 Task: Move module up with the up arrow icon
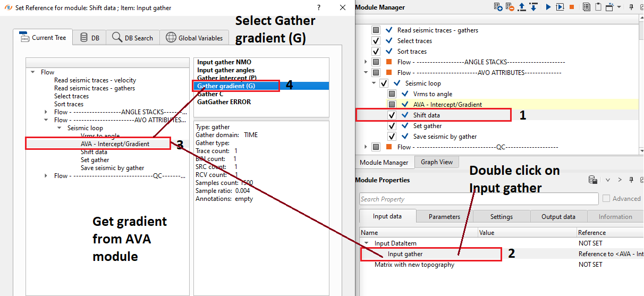click(522, 7)
